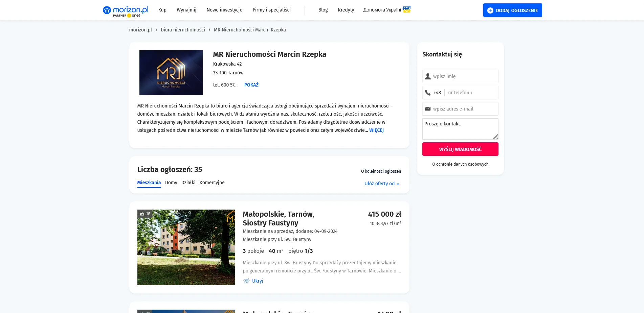
Task: Hide the listing using Ukryj
Action: click(258, 281)
